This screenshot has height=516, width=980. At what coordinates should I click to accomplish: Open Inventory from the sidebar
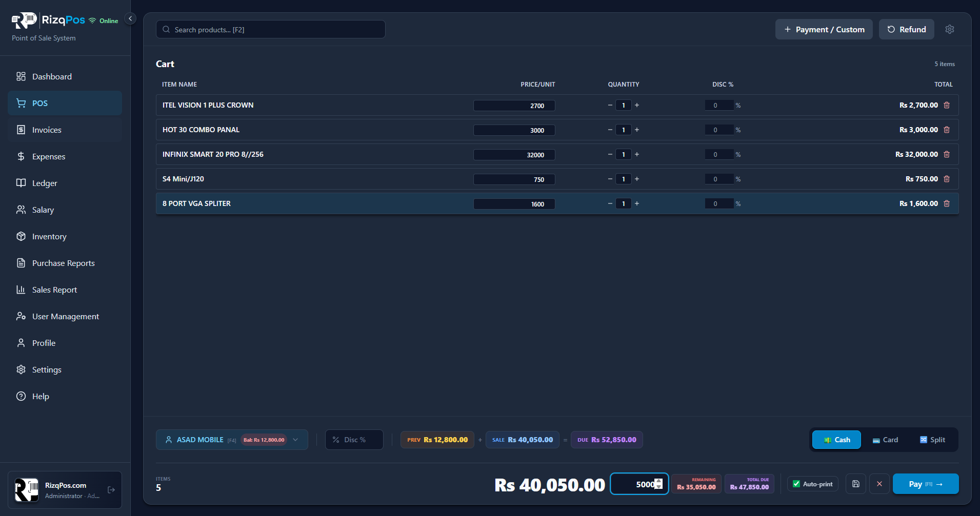(x=65, y=236)
